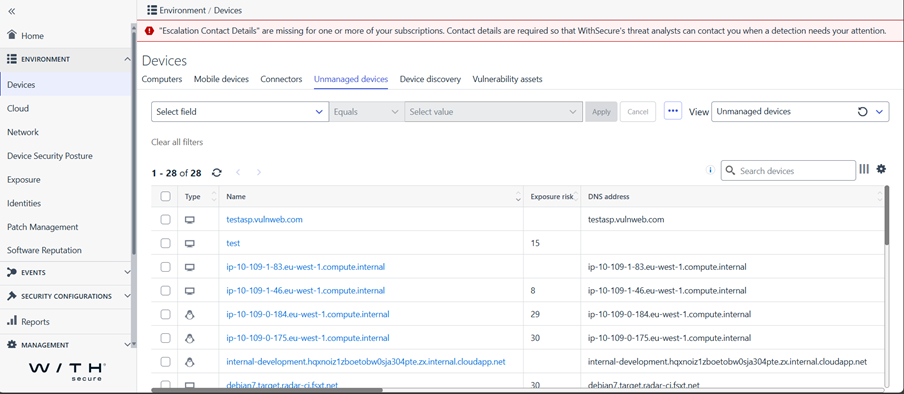Open table settings gear icon
904x394 pixels.
[x=881, y=169]
